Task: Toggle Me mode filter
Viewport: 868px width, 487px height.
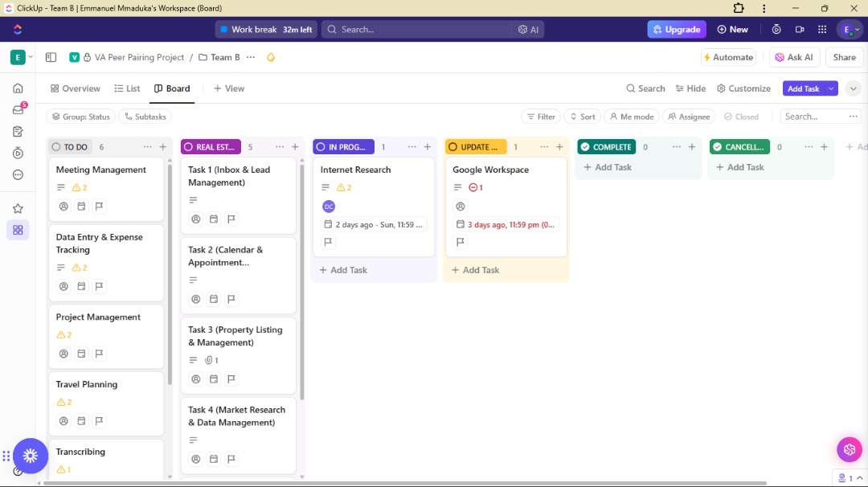Action: click(631, 117)
